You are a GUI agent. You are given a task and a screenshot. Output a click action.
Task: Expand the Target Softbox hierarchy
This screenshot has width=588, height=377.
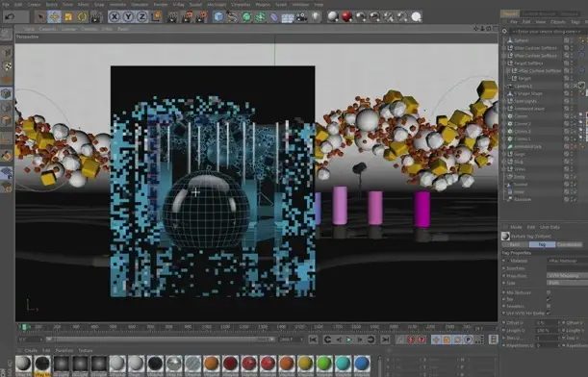coord(504,63)
